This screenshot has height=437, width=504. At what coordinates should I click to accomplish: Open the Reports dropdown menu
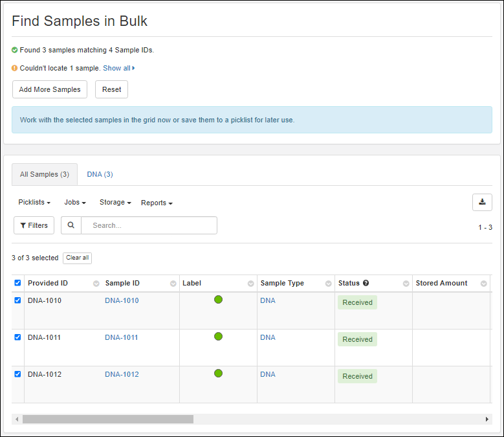click(157, 203)
